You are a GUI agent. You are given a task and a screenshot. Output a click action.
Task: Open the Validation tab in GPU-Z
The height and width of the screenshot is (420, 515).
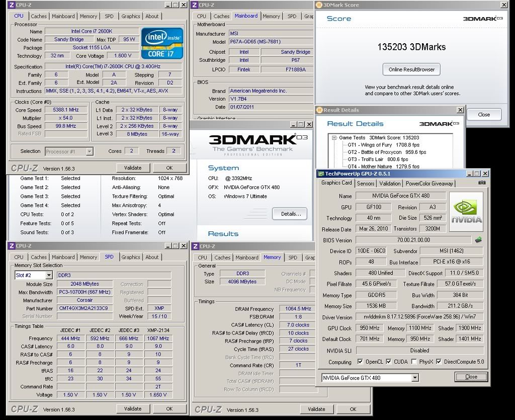coord(390,184)
